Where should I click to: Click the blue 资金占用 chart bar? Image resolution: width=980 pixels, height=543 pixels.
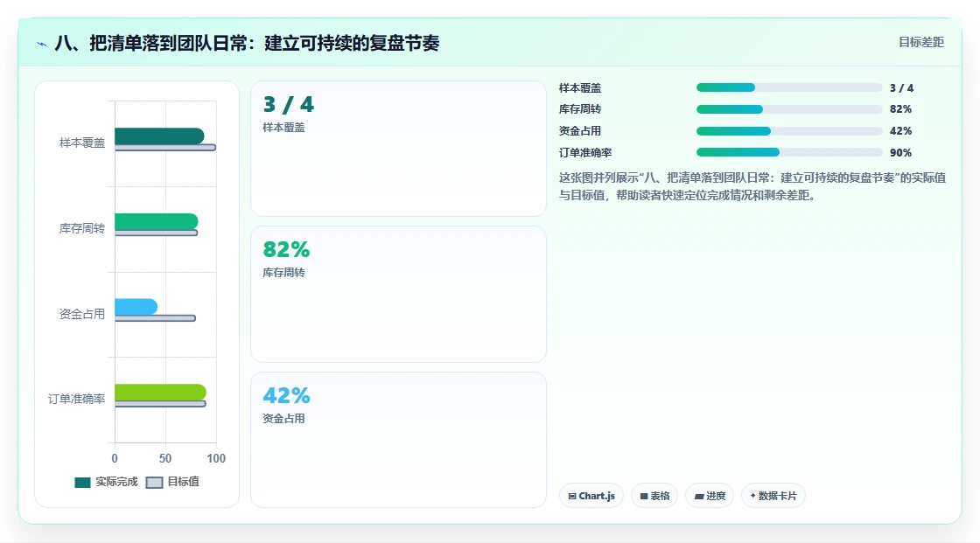[136, 307]
